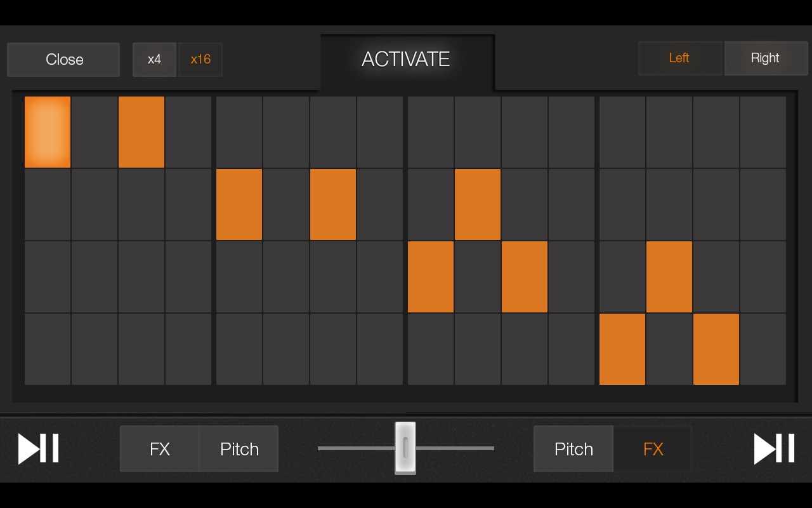Screen dimensions: 812x508
Task: Switch the right deck to Pitch mode
Action: [x=573, y=449]
